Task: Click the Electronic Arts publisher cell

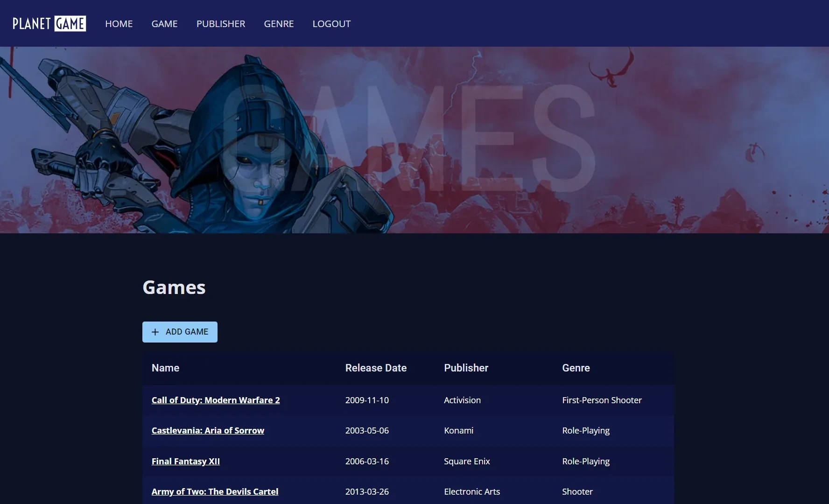Action: (472, 491)
